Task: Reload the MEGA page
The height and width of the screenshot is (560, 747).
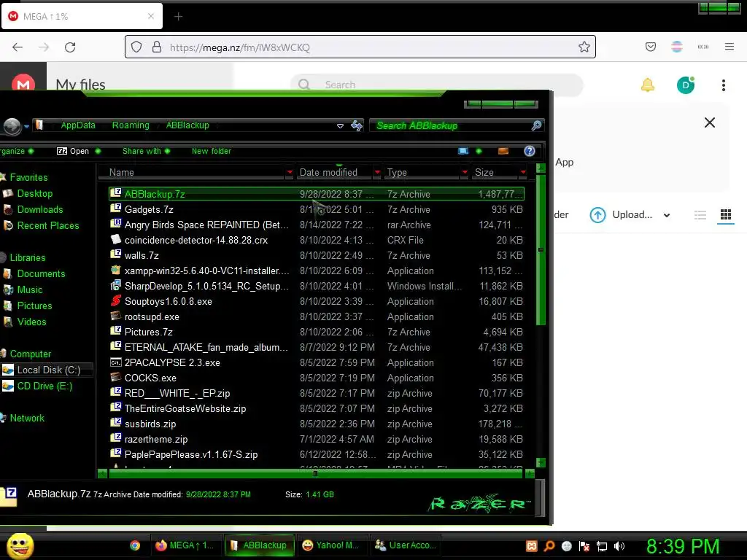Action: click(x=70, y=47)
